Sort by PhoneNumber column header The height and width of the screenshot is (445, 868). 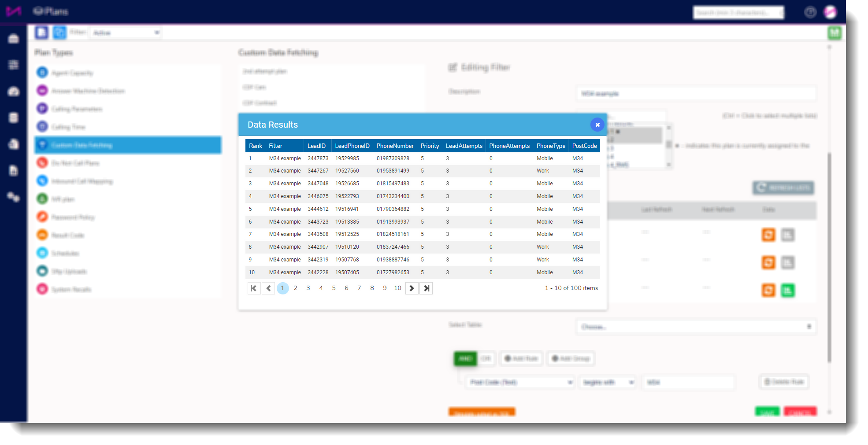pyautogui.click(x=395, y=146)
